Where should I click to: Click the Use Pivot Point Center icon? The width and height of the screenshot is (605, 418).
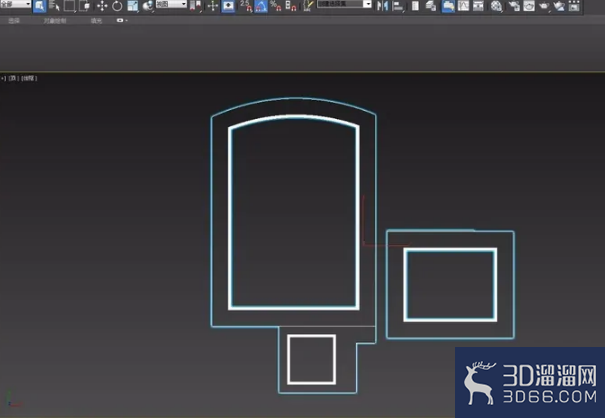tap(196, 6)
